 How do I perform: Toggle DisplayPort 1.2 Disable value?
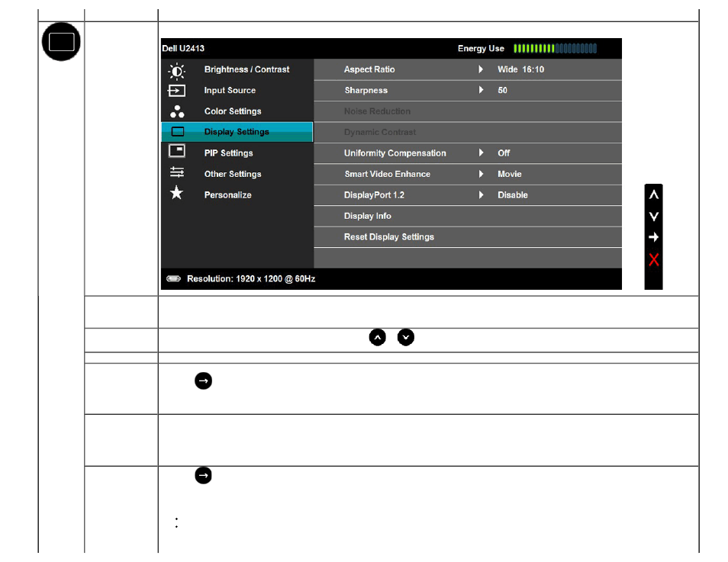(512, 195)
